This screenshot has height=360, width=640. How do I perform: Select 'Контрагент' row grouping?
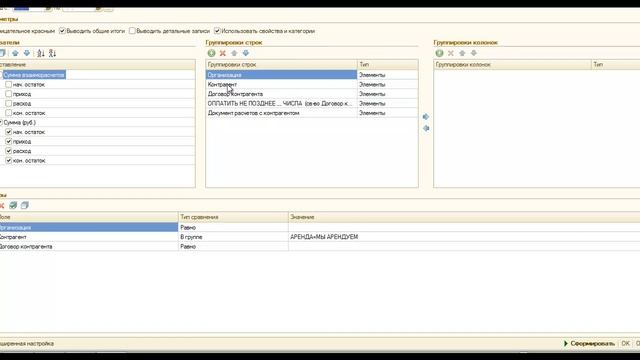point(281,84)
